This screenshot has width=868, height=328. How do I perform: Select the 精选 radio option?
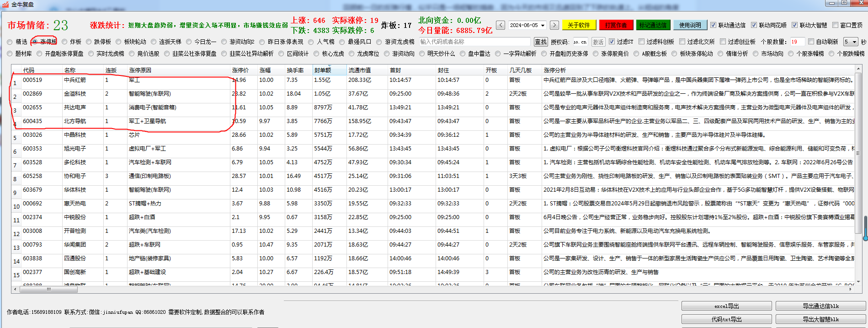click(x=10, y=42)
